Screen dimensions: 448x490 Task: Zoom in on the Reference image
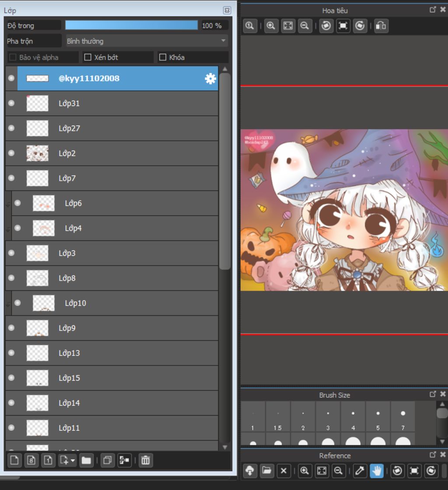click(304, 471)
